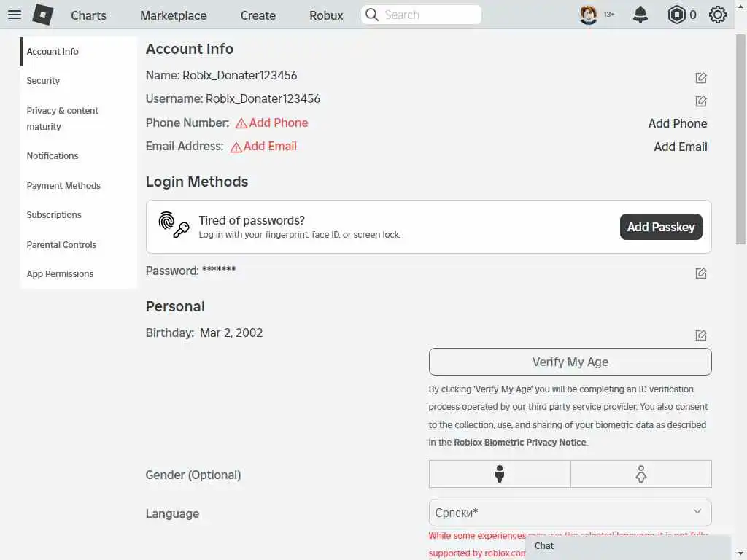The width and height of the screenshot is (747, 560).
Task: Click the Birthday value Mar 2, 2002
Action: pos(231,332)
